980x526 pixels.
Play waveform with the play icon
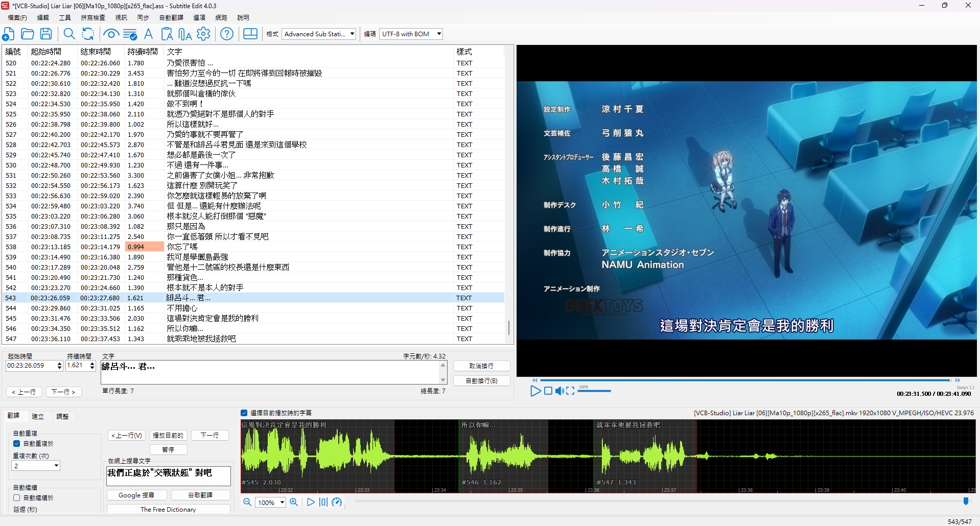pyautogui.click(x=311, y=503)
